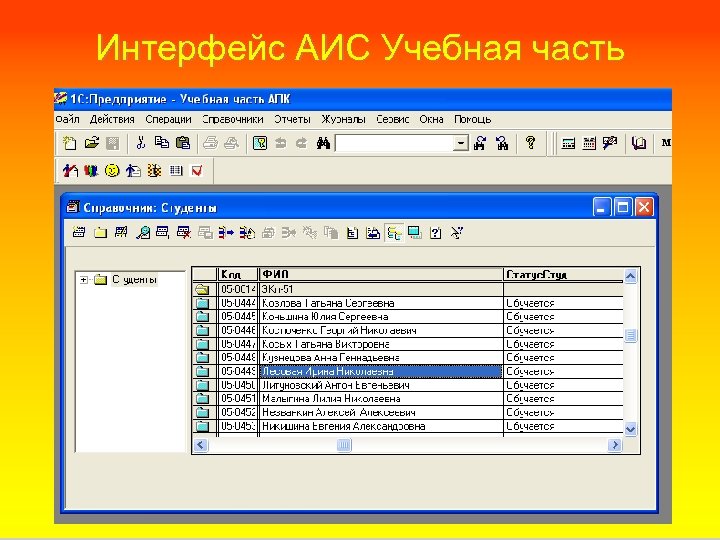Open the Сервис menu
This screenshot has height=540, width=720.
393,119
